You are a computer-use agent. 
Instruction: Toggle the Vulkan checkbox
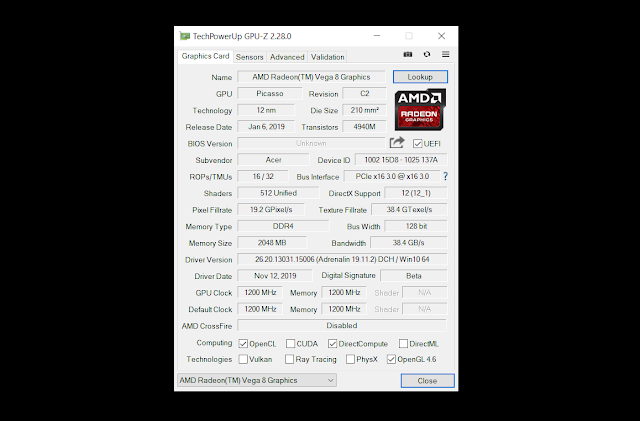[x=243, y=359]
